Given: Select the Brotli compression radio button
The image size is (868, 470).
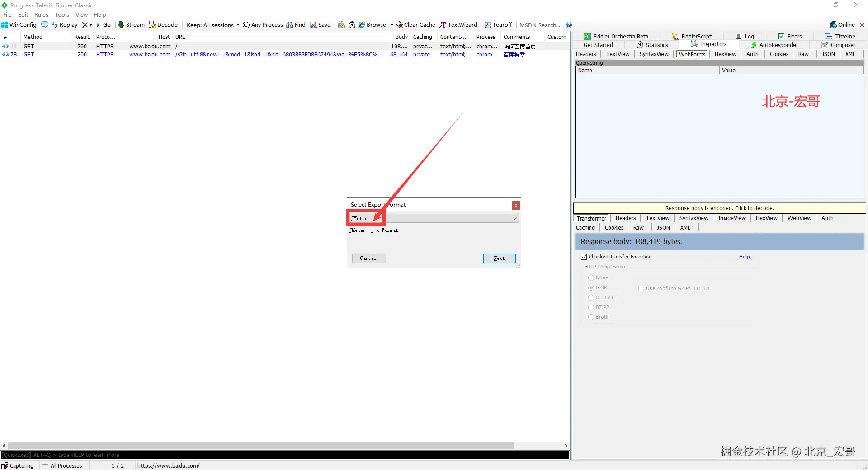Looking at the screenshot, I should pos(591,317).
